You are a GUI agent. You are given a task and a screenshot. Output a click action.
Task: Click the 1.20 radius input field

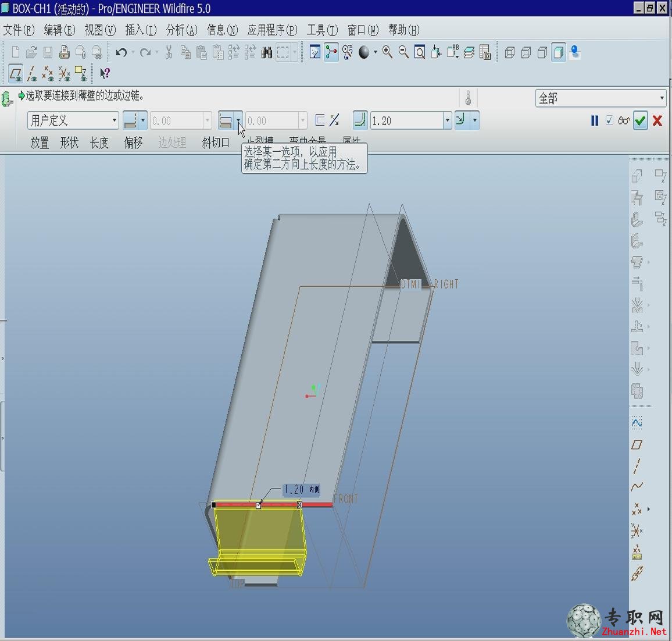[407, 120]
